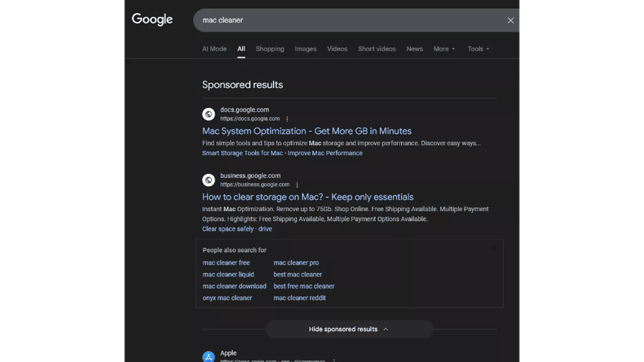644x362 pixels.
Task: Search for onyx mac cleaner
Action: coord(227,298)
